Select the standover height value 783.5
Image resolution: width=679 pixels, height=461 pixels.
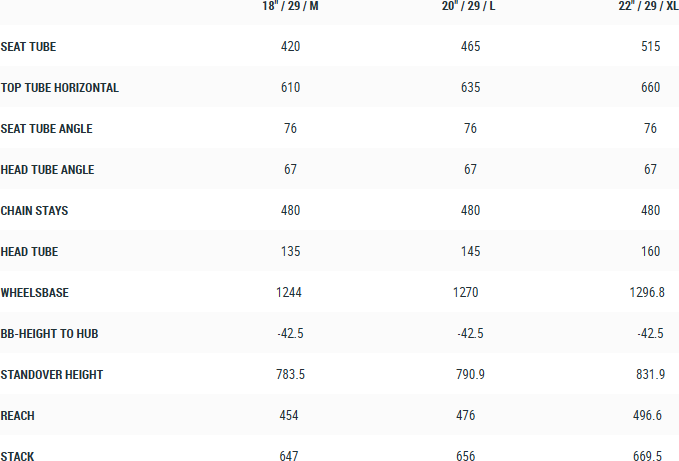(x=291, y=375)
